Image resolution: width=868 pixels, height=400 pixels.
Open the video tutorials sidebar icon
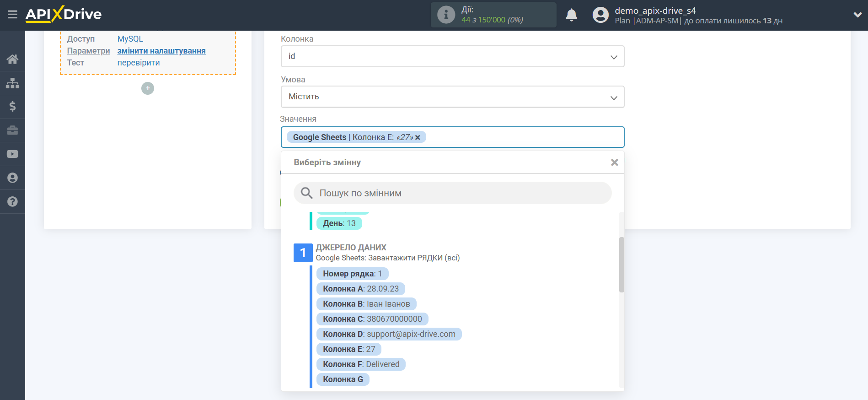(12, 154)
